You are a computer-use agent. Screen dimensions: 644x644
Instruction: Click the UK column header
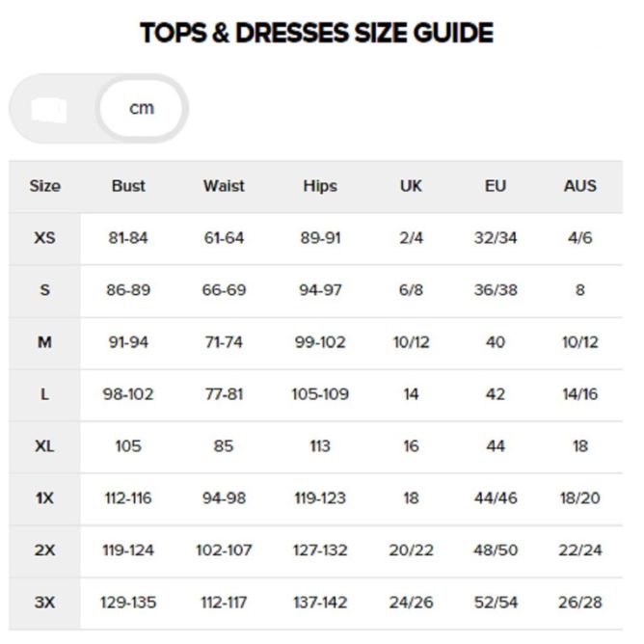pos(411,186)
